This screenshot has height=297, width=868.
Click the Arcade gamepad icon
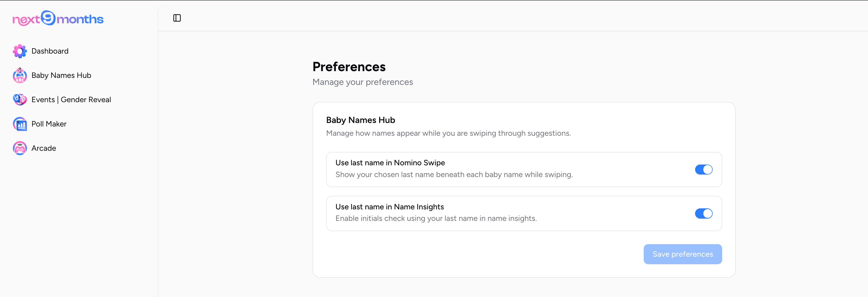[20, 148]
